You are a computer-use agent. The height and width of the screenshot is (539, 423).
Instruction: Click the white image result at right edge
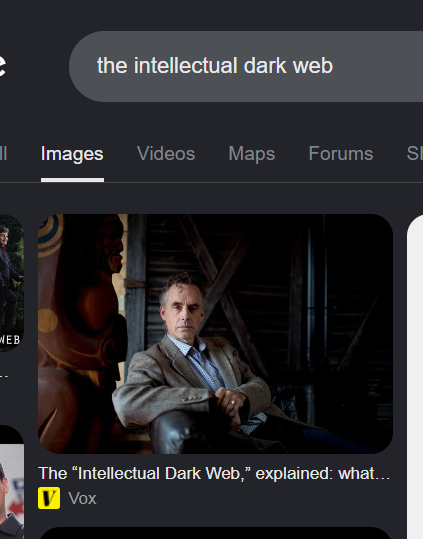415,376
